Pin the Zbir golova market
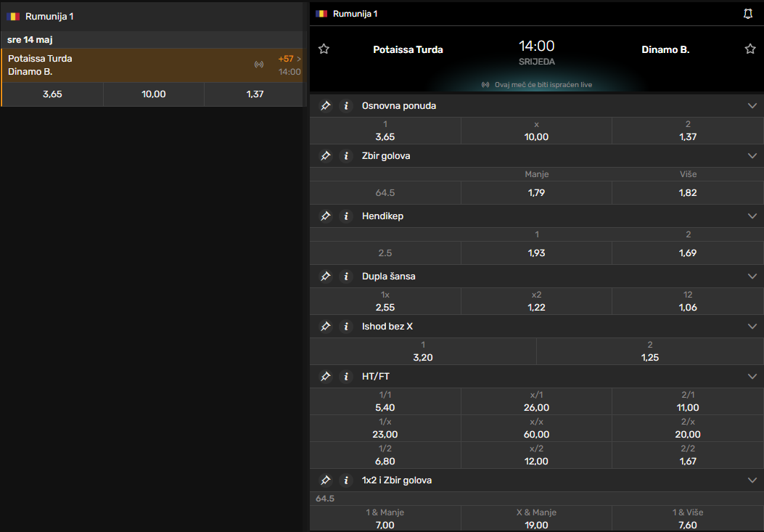The height and width of the screenshot is (532, 764). pyautogui.click(x=326, y=156)
